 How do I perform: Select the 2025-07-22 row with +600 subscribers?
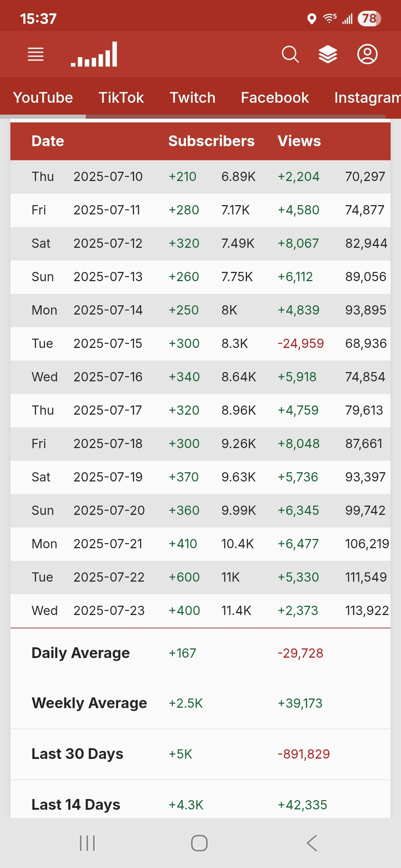200,577
